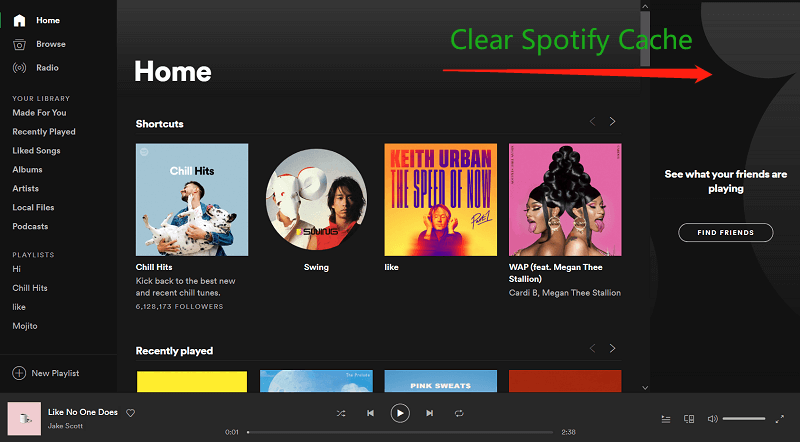
Task: Adjust the volume slider
Action: [743, 418]
